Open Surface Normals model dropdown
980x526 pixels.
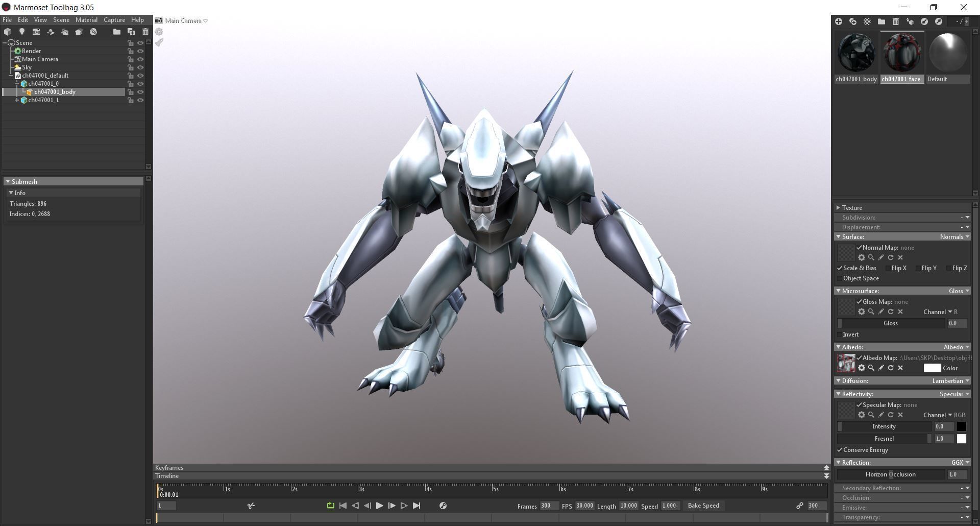coord(954,237)
